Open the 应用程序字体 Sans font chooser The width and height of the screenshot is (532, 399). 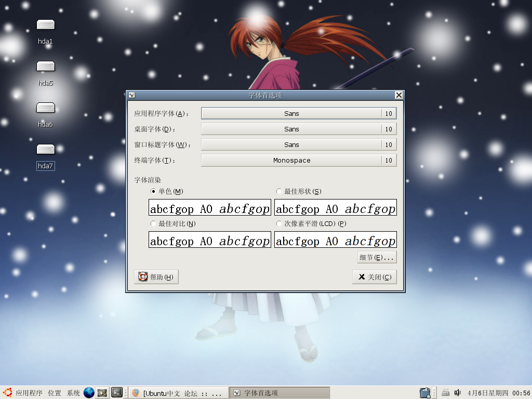(299, 113)
